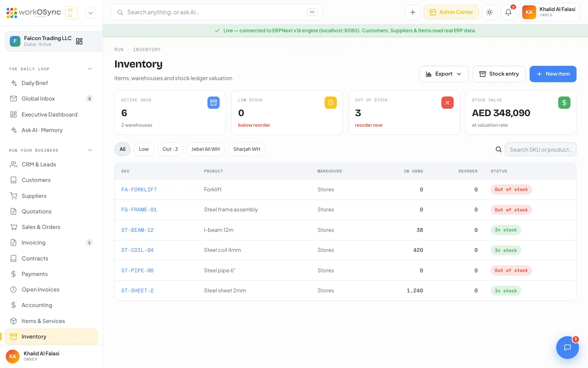Open Ask AI · Memory
The image size is (588, 368).
tap(51, 130)
